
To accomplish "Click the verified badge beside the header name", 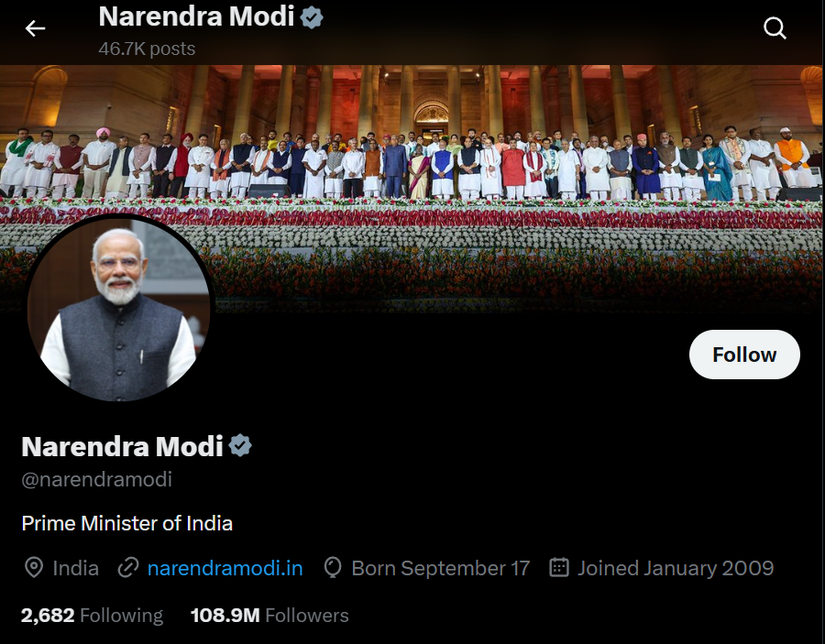I will (312, 17).
